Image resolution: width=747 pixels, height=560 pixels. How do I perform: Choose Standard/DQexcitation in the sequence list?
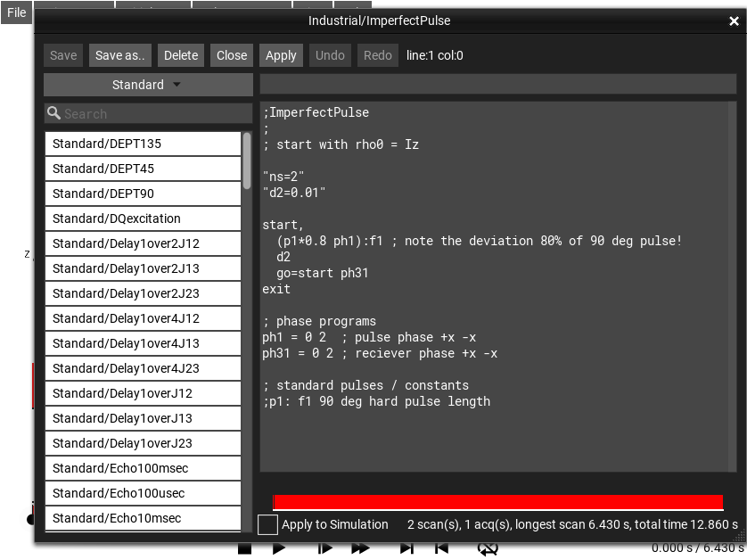(x=143, y=218)
